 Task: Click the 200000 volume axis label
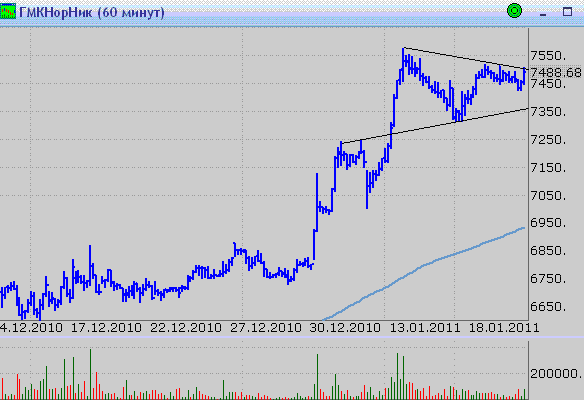pyautogui.click(x=556, y=374)
